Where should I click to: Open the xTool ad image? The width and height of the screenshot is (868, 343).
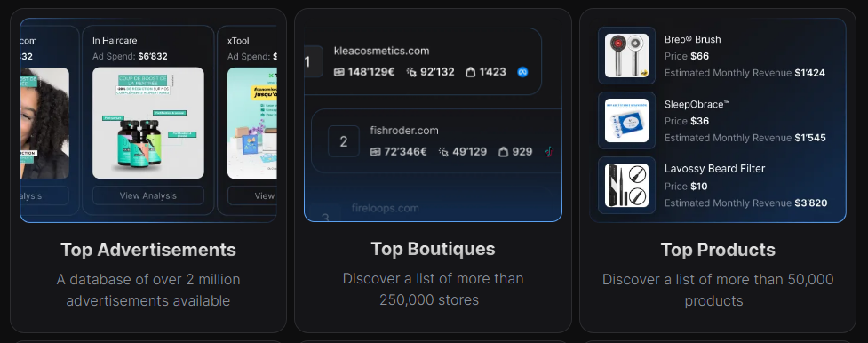252,123
